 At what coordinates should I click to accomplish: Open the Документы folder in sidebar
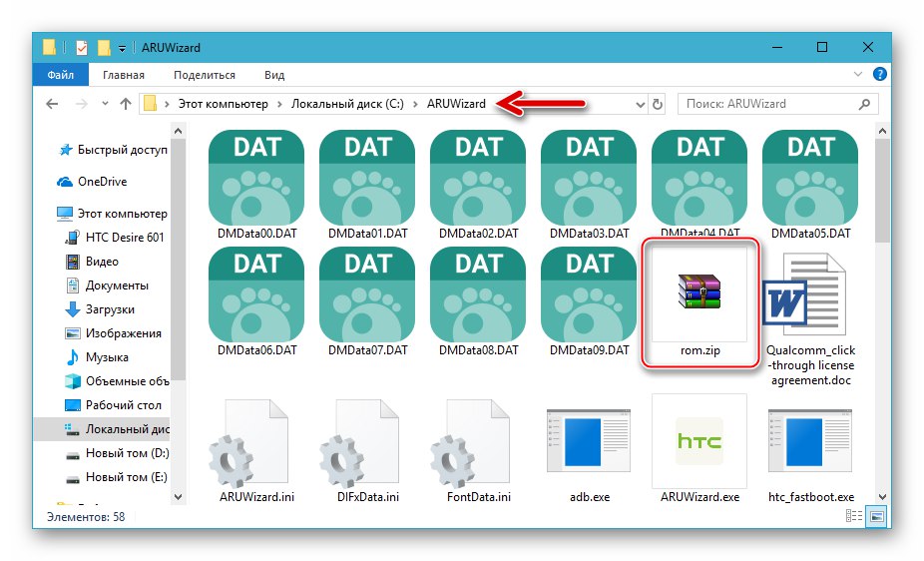107,285
